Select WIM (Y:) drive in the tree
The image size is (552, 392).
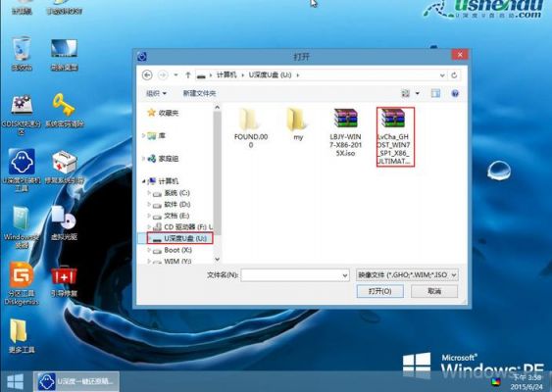click(x=173, y=261)
